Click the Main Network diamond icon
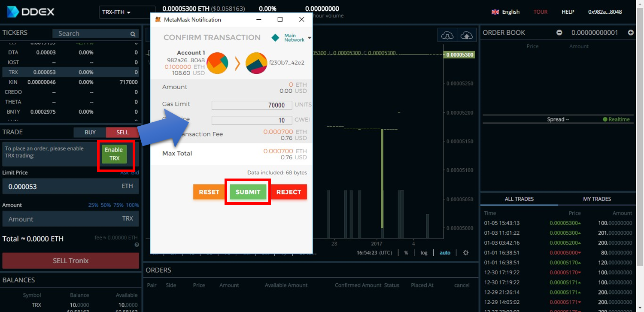This screenshot has height=312, width=644. click(275, 38)
